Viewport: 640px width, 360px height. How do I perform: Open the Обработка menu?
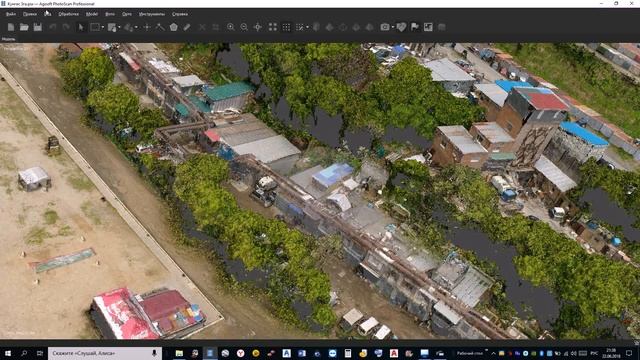69,14
